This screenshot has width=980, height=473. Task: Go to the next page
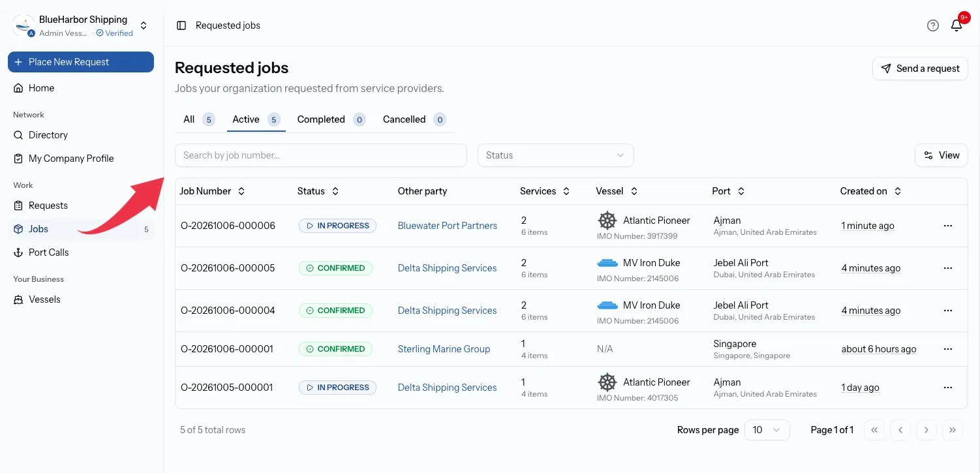pos(926,430)
